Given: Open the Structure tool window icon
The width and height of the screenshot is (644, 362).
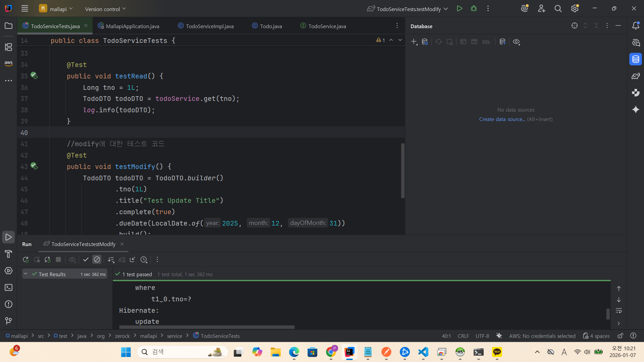Looking at the screenshot, I should point(8,47).
